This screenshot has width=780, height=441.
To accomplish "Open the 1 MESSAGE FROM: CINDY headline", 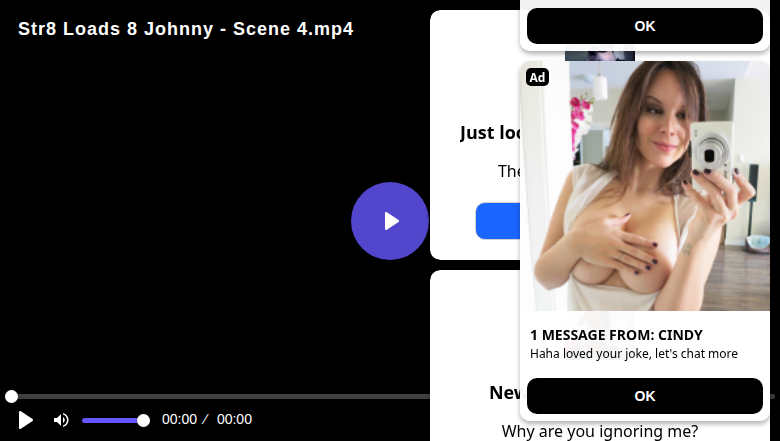I will [616, 335].
